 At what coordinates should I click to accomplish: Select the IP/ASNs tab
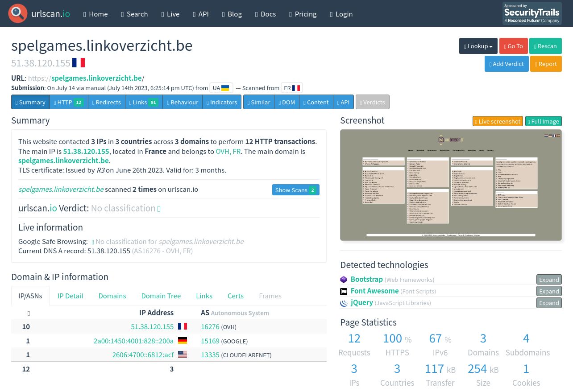click(30, 296)
